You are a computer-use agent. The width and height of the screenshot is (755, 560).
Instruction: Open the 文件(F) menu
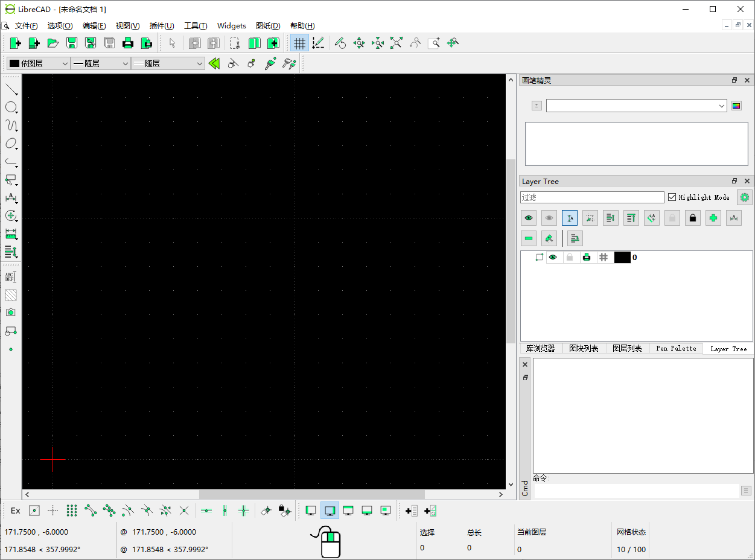(27, 25)
